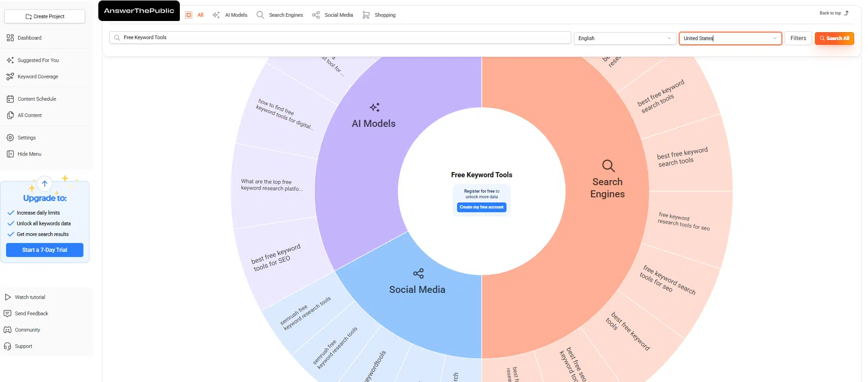Click the Social Media share icon in chart
Viewport: 868px width, 382px height.
point(418,273)
